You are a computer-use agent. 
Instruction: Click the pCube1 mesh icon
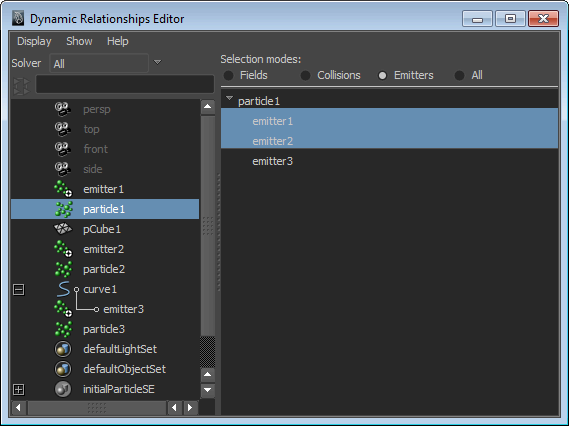click(63, 229)
